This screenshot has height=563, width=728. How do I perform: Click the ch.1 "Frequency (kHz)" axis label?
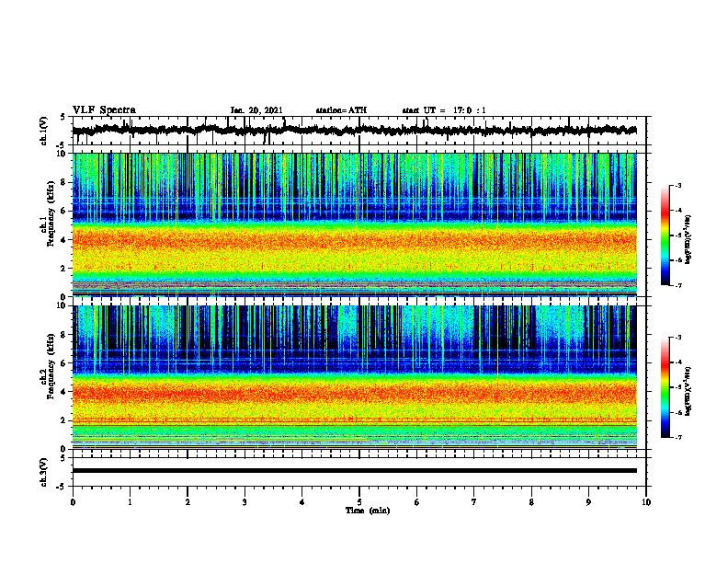51,213
